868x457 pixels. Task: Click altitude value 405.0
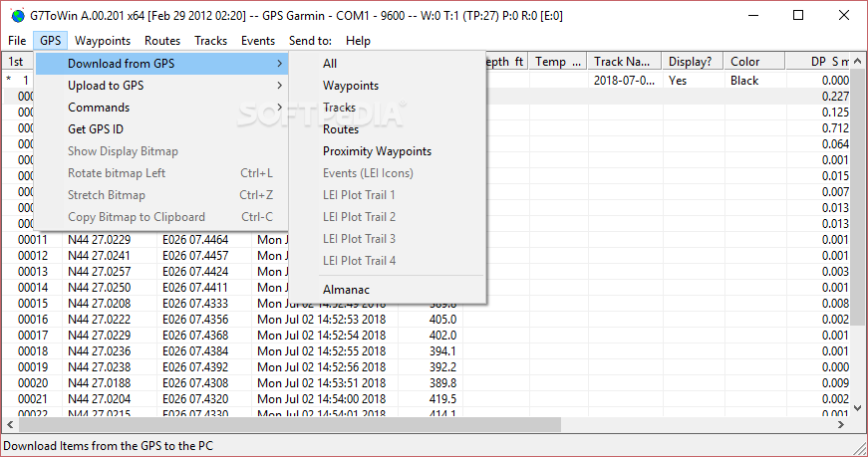point(442,320)
